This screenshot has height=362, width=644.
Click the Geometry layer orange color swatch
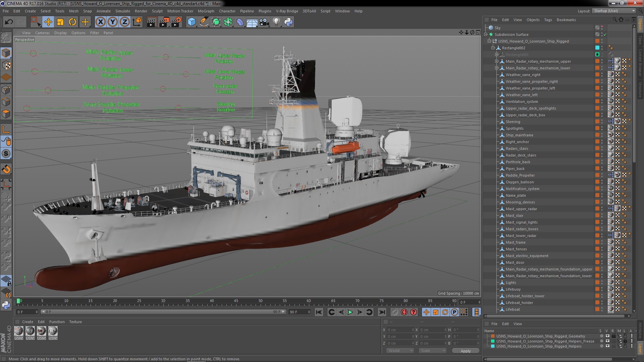click(493, 336)
